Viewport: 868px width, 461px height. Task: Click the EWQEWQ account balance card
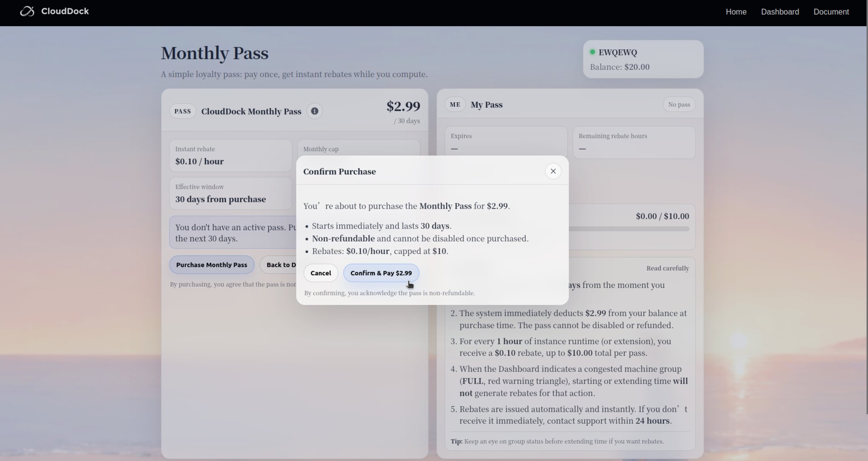643,59
